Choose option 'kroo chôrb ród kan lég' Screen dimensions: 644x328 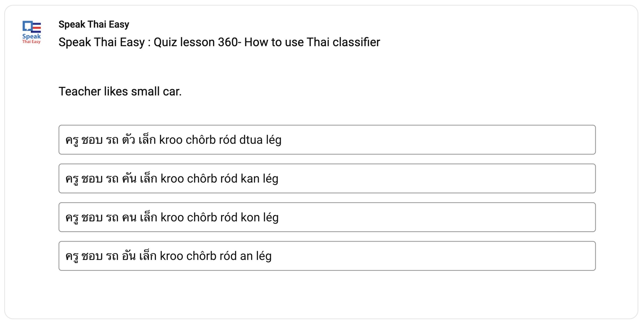point(219,179)
